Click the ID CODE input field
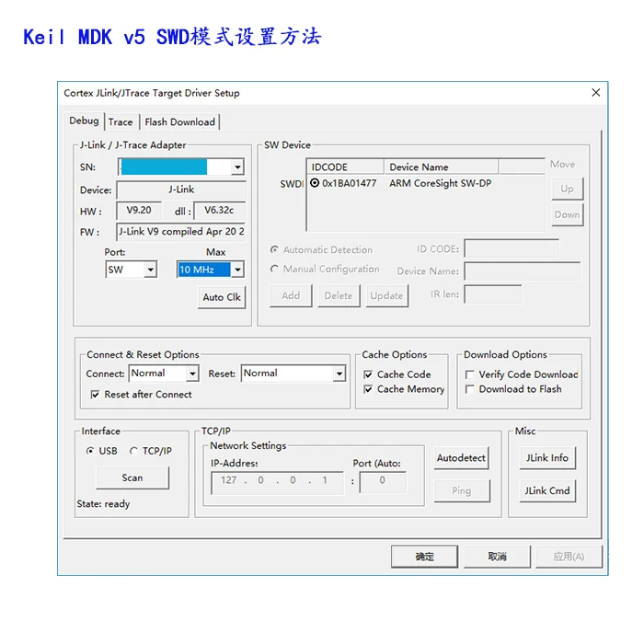The width and height of the screenshot is (644, 644). pyautogui.click(x=512, y=248)
